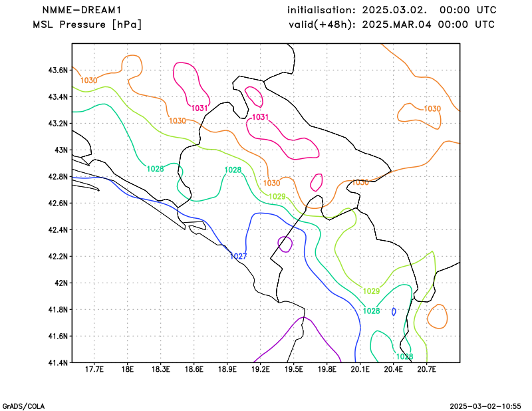
Task: Select the 18E longitude label
Action: 128,369
